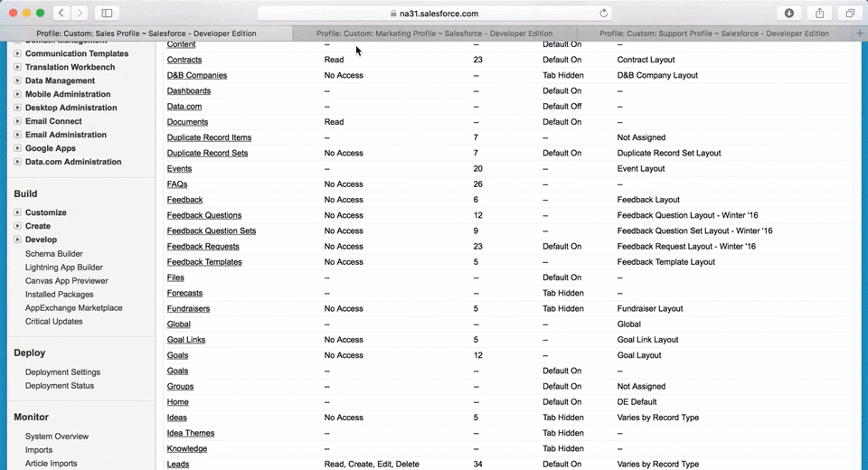Open the Fundraisers link
This screenshot has height=470, width=868.
(188, 308)
